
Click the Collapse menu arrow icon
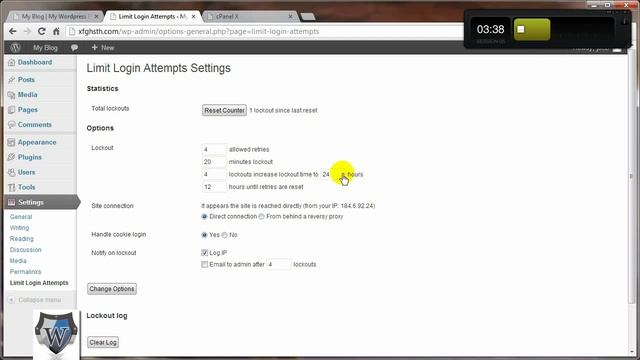tap(11, 300)
